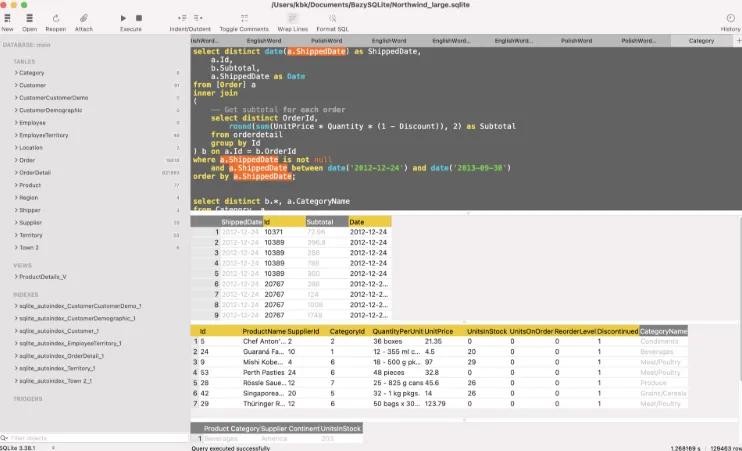Click the Indent icon in the toolbar
742x451 pixels.
[182, 18]
